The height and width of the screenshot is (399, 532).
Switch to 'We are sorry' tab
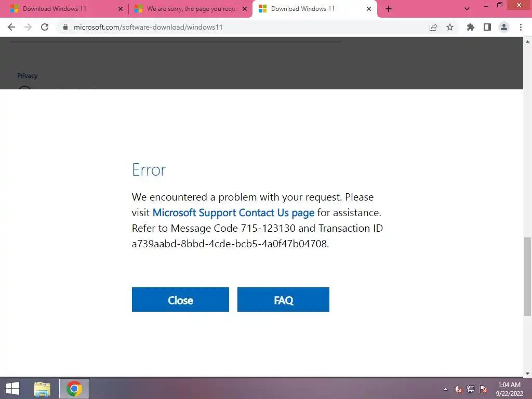click(x=192, y=9)
